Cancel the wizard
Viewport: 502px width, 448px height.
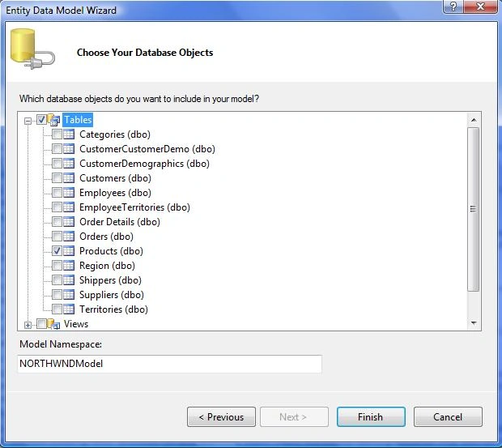(448, 417)
